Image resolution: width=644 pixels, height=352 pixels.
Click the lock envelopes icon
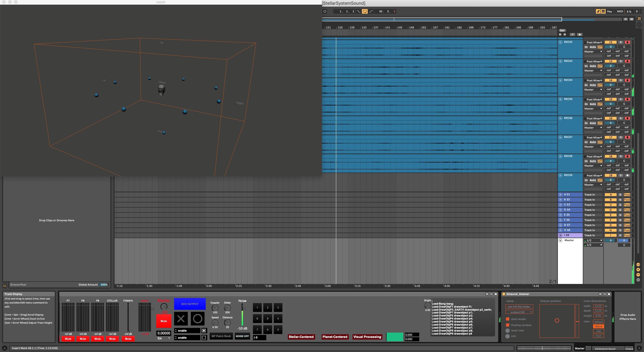580,34
